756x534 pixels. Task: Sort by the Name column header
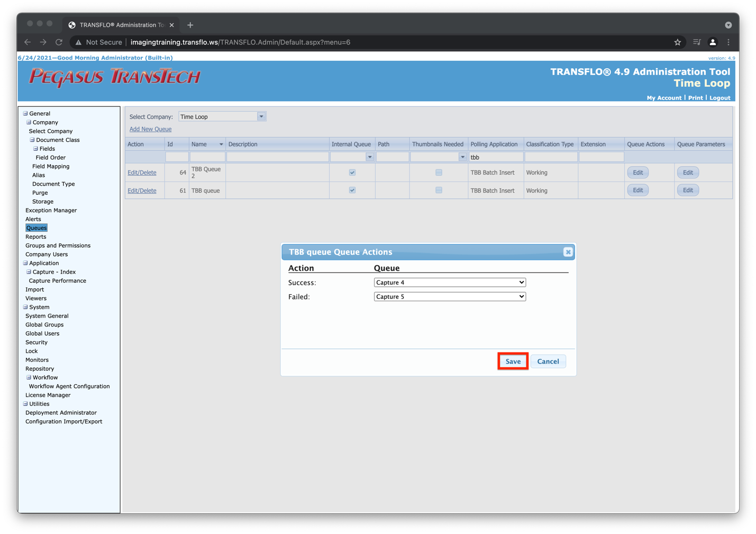(x=207, y=144)
